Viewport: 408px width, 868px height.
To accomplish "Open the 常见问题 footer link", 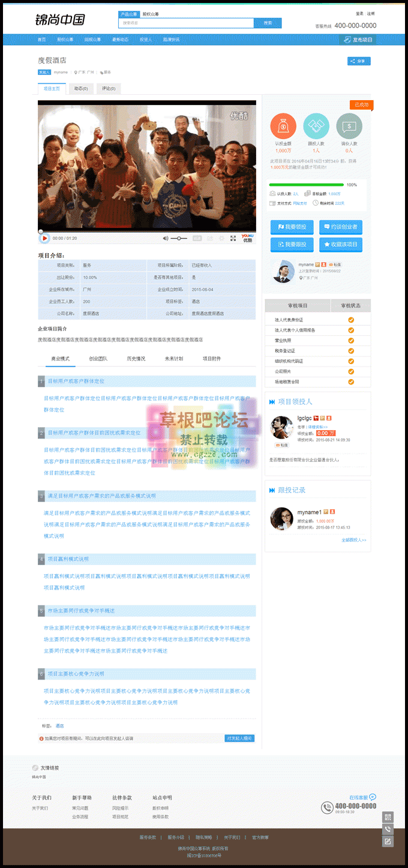I will pos(80,808).
